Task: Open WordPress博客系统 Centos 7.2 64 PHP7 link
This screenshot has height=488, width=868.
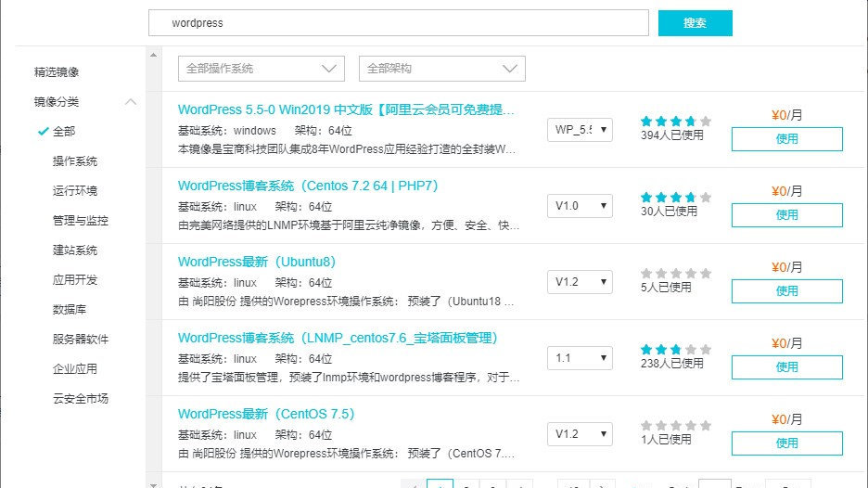Action: pos(308,186)
